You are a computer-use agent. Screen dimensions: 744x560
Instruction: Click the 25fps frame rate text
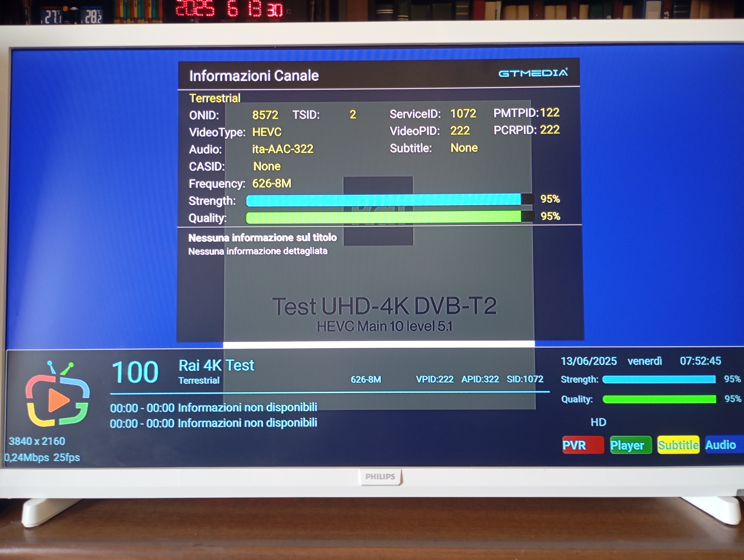point(67,458)
